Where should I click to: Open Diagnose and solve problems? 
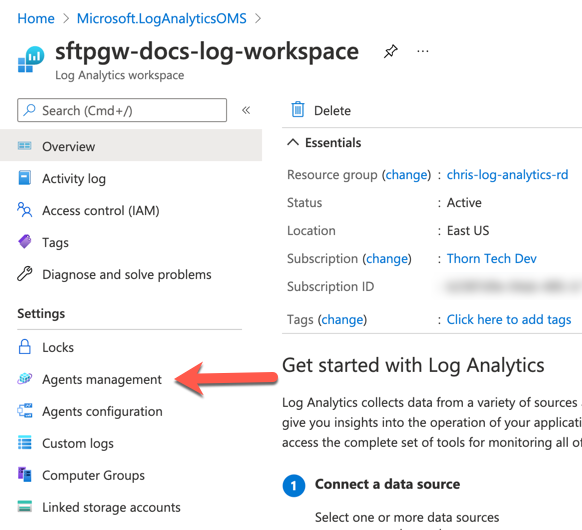(x=127, y=275)
